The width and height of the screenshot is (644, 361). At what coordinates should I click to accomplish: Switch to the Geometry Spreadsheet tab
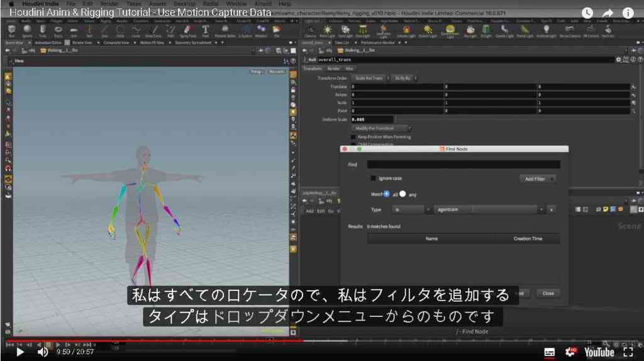point(194,43)
